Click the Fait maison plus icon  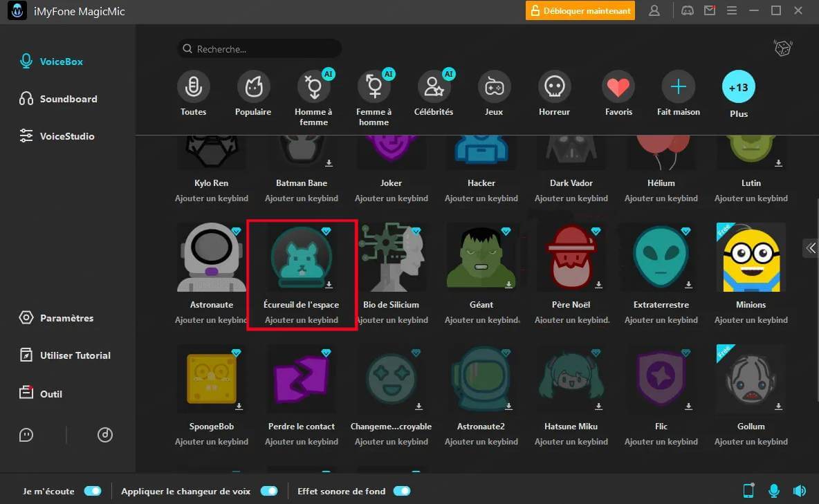(679, 86)
